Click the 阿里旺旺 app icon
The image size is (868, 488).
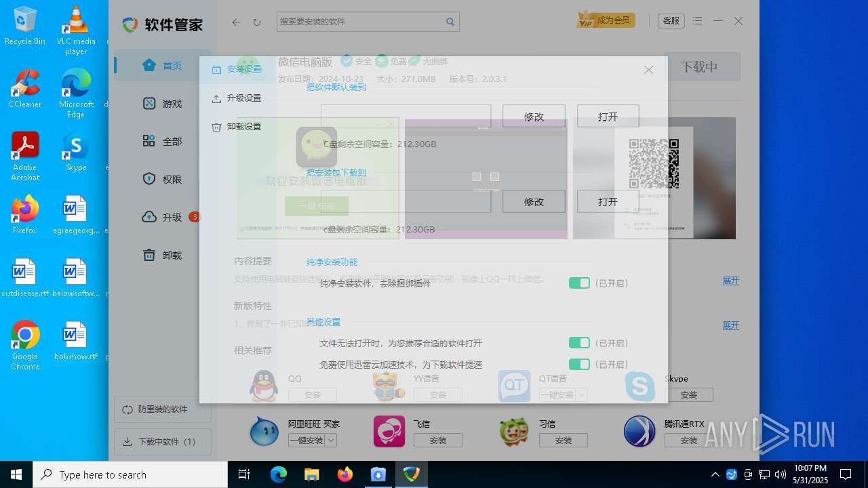pos(264,432)
